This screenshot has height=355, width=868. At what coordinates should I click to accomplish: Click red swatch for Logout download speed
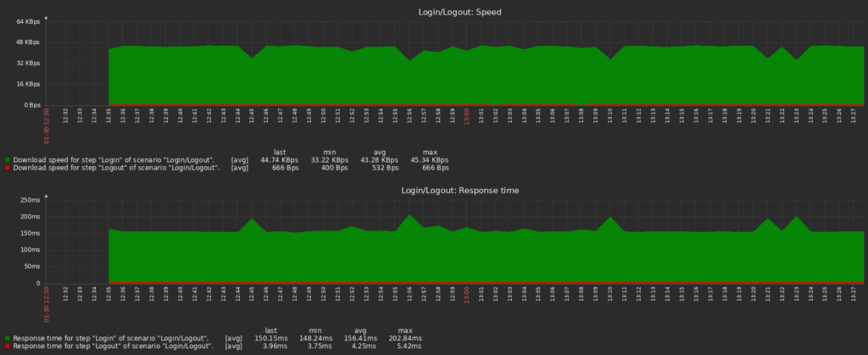[x=8, y=168]
